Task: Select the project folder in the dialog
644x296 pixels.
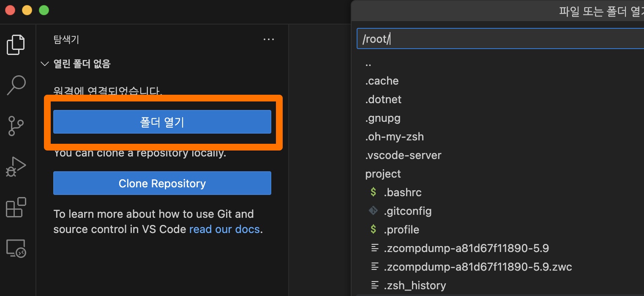Action: [x=383, y=173]
